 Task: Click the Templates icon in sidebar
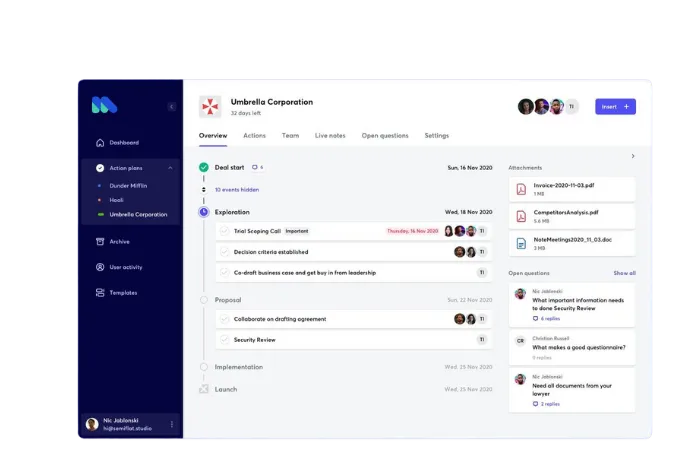99,293
